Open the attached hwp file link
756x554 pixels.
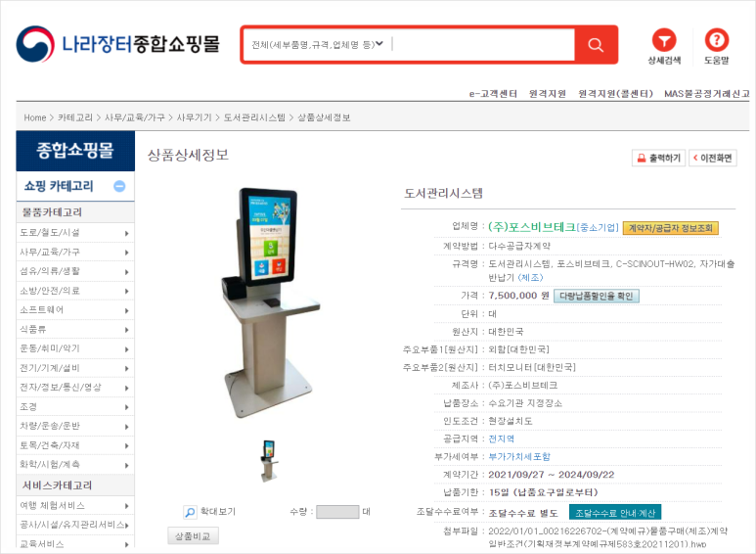[x=607, y=537]
